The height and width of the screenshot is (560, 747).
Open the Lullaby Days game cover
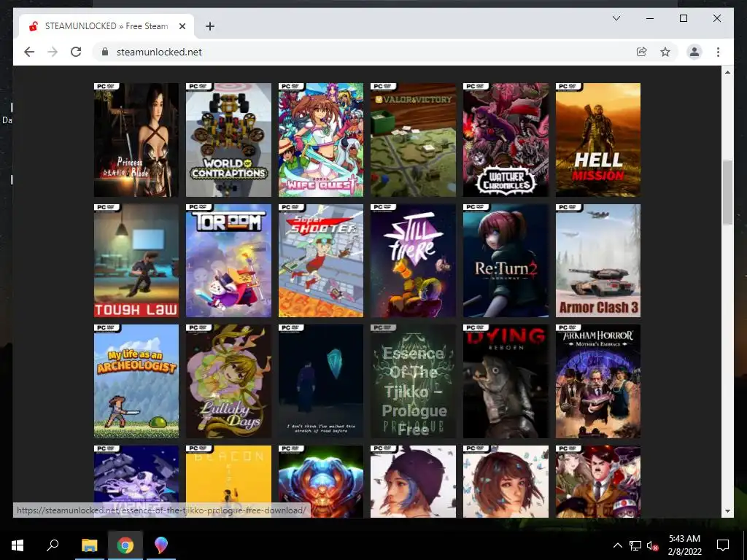(x=228, y=381)
